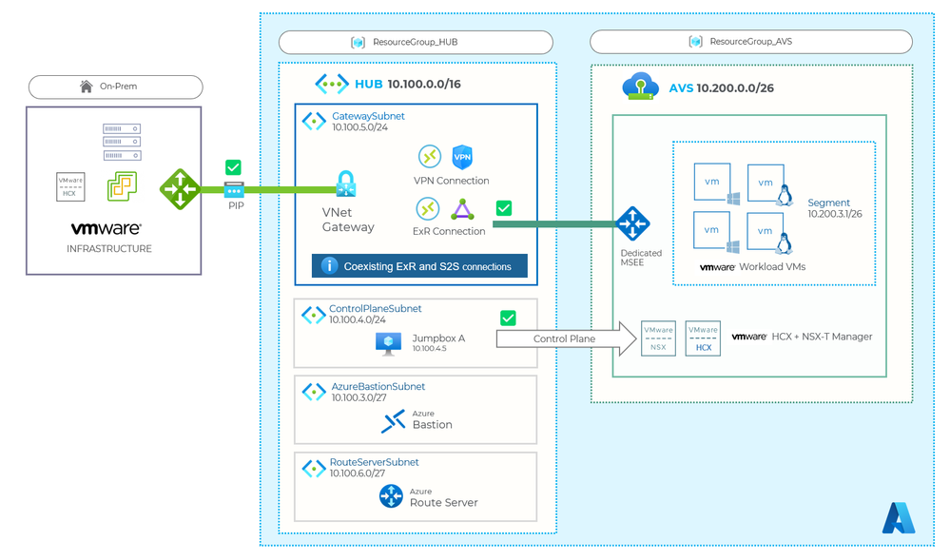Select the HUB virtual network icon
950x560 pixels.
coord(332,84)
